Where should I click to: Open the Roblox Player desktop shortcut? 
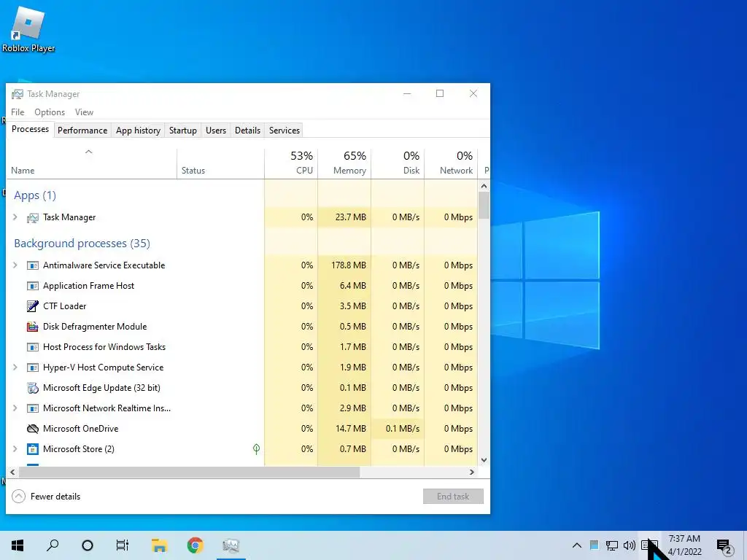[28, 29]
